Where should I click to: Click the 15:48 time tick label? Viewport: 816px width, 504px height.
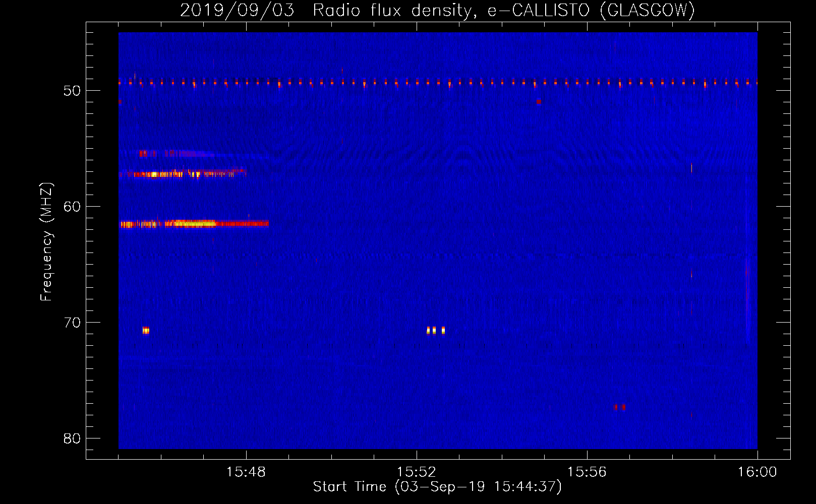point(246,472)
